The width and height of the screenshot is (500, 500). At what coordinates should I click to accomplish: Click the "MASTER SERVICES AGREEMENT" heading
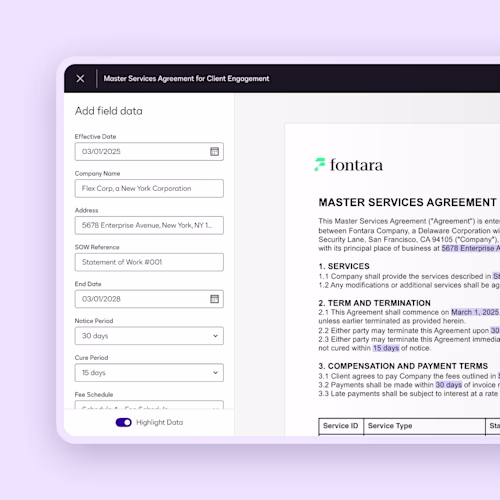coord(407,202)
